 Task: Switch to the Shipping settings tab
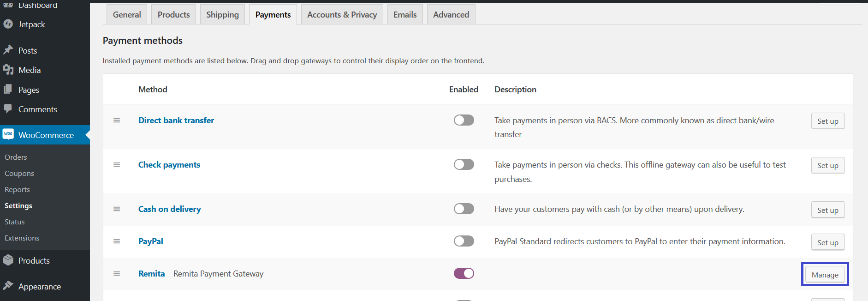pos(222,15)
